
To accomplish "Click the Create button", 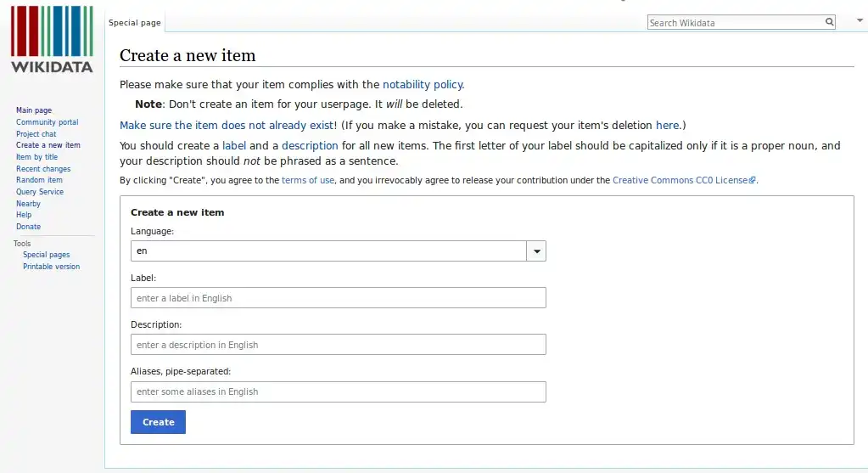I will tap(159, 422).
